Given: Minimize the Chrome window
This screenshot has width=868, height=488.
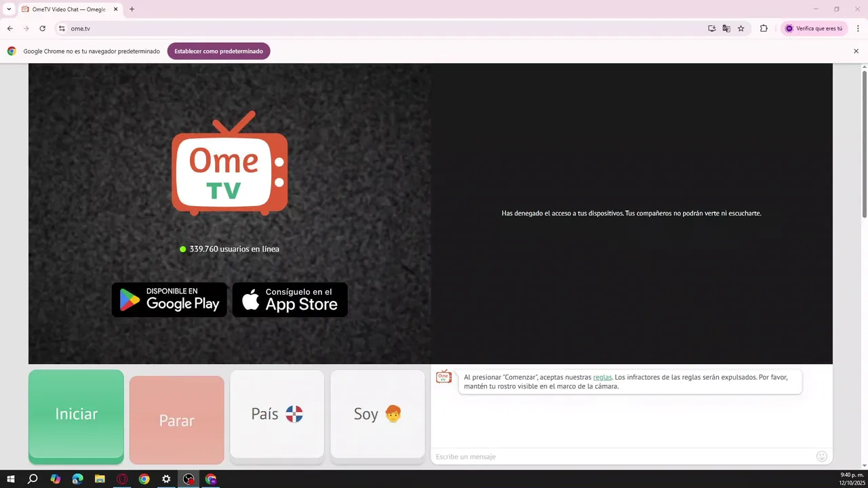Looking at the screenshot, I should [x=815, y=9].
